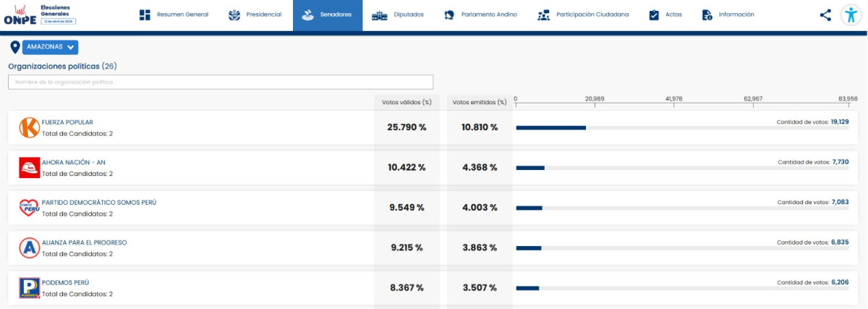Click the 6,835 vote count

click(841, 242)
